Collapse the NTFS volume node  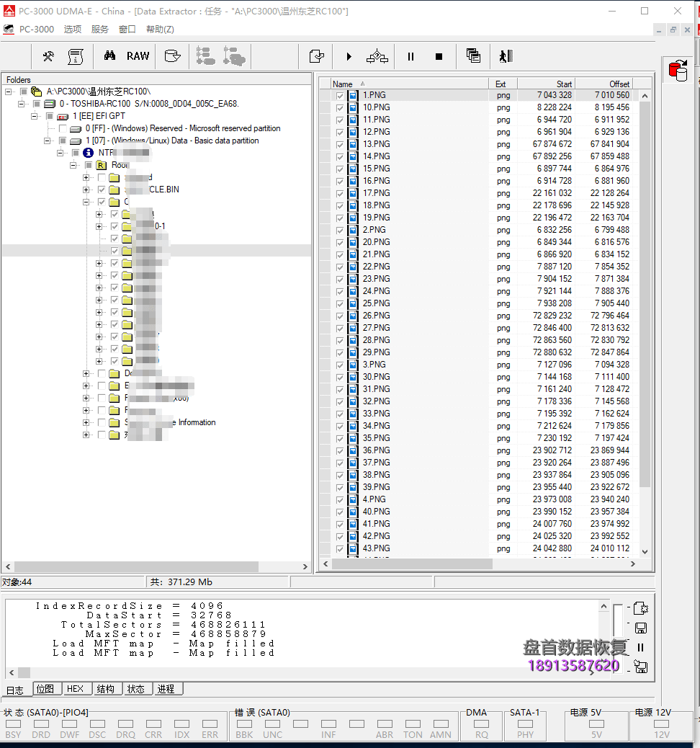(60, 153)
